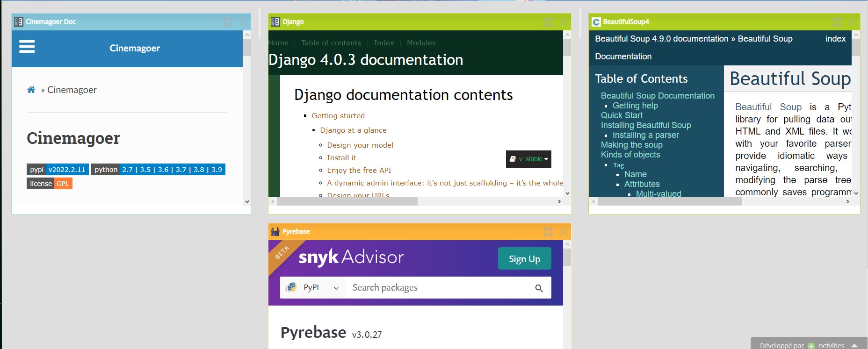
Task: Click the Pyrebase widget title icon
Action: [275, 231]
